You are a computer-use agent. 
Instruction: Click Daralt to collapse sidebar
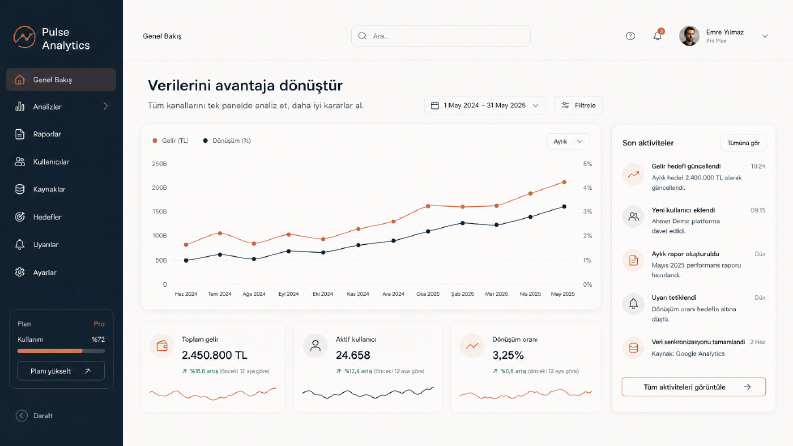(x=34, y=416)
